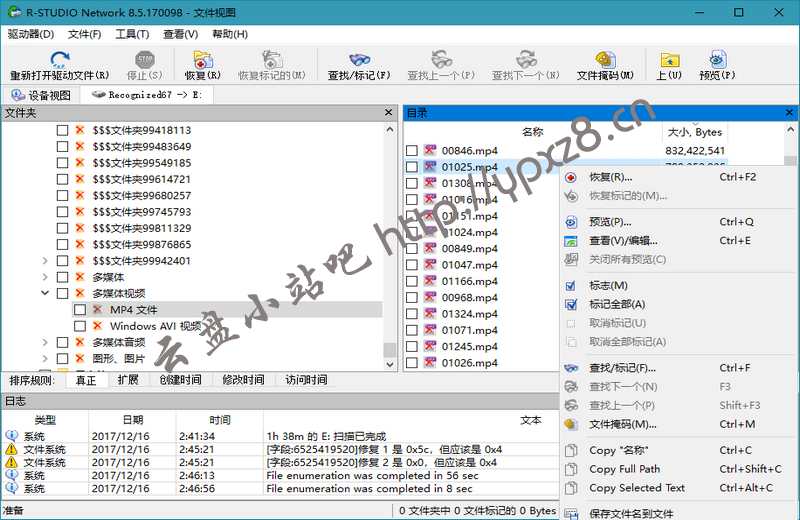Open the 帮助(H) menu
Image resolution: width=800 pixels, height=520 pixels.
230,34
